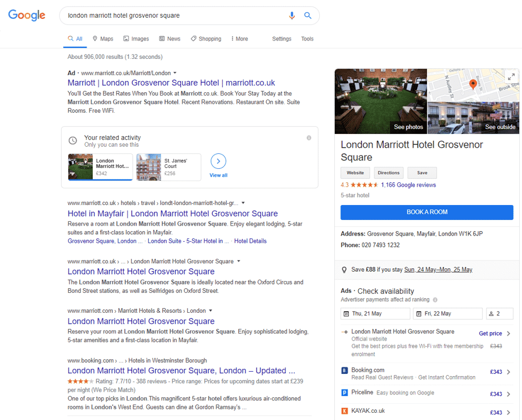Click the BOOK A ROOM button
The image size is (522, 420).
[x=427, y=212]
